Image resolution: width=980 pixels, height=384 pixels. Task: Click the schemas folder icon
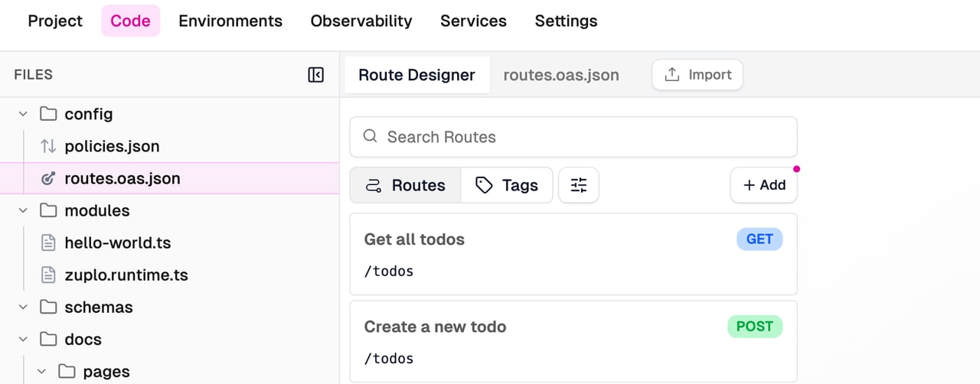point(48,307)
